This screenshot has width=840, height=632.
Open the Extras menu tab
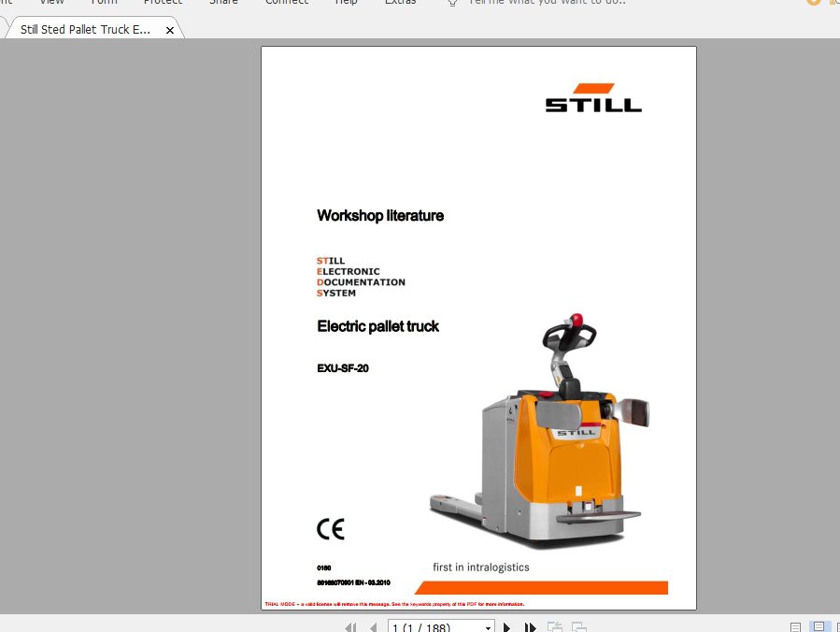tap(400, 2)
